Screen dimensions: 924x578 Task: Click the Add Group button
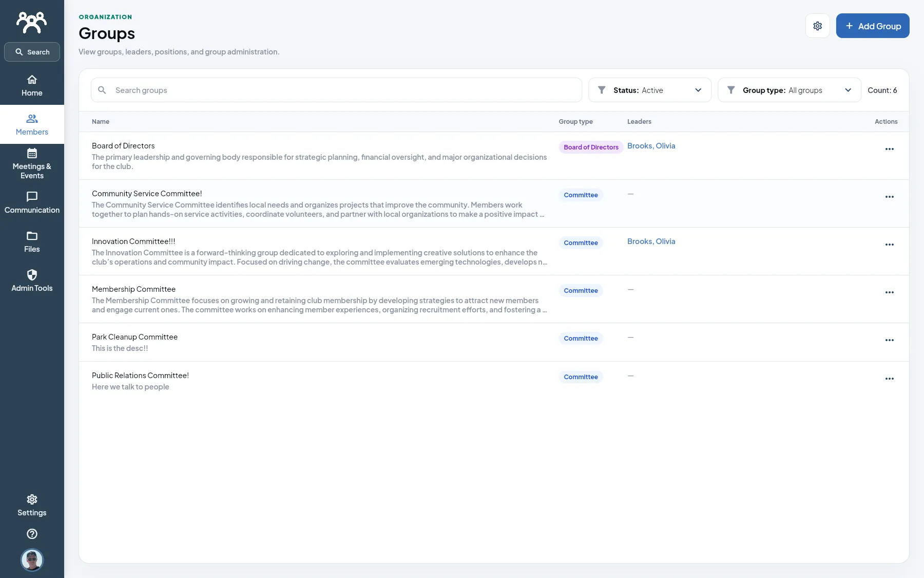872,26
